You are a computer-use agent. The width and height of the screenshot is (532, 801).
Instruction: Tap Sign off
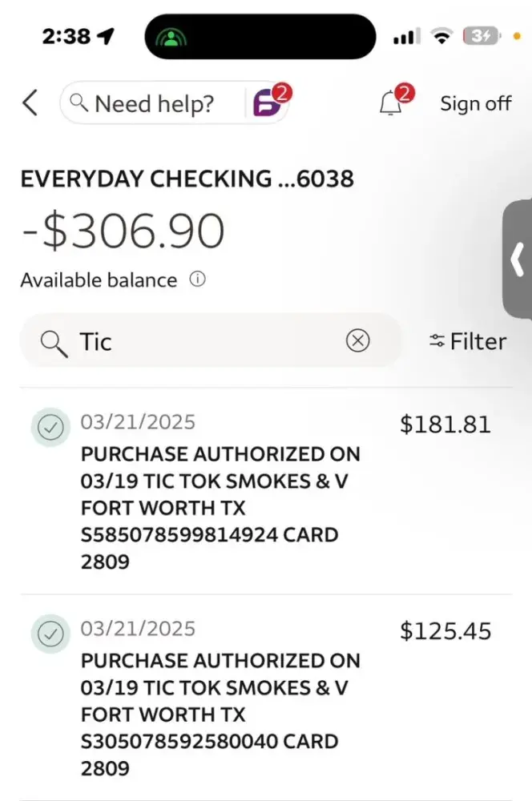click(x=475, y=103)
